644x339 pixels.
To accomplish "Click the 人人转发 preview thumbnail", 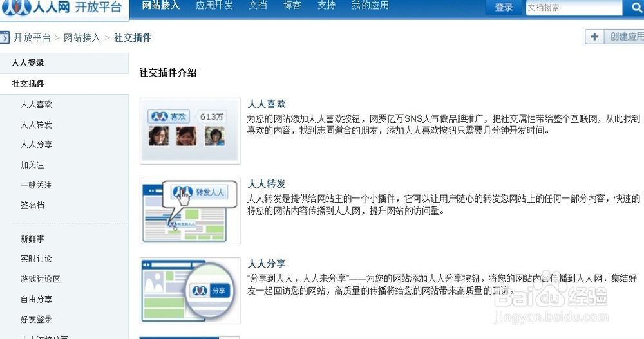I will click(x=190, y=211).
